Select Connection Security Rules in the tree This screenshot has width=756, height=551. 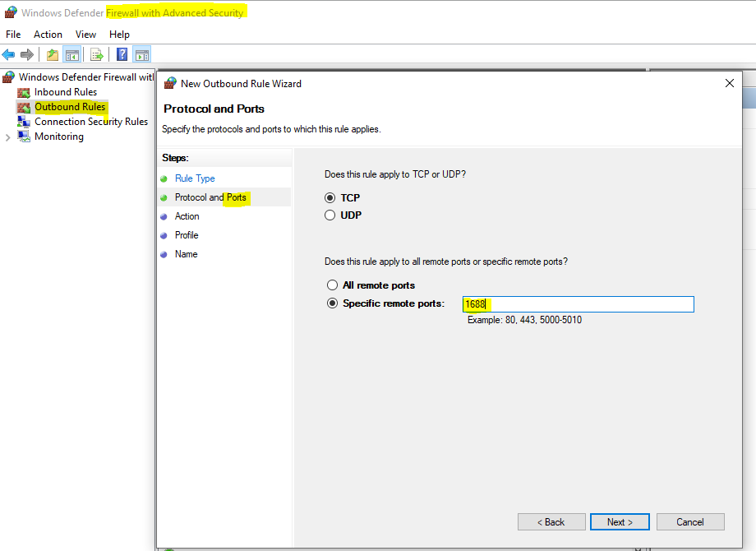[x=91, y=122]
